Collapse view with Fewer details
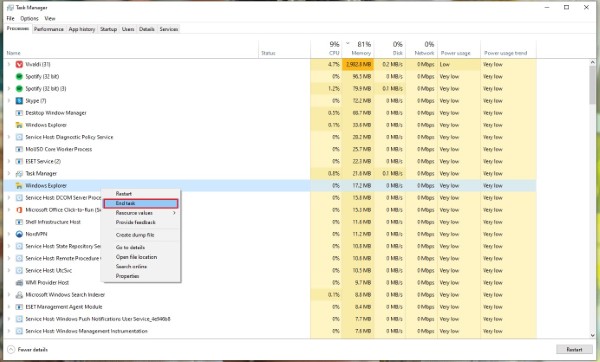 28,349
